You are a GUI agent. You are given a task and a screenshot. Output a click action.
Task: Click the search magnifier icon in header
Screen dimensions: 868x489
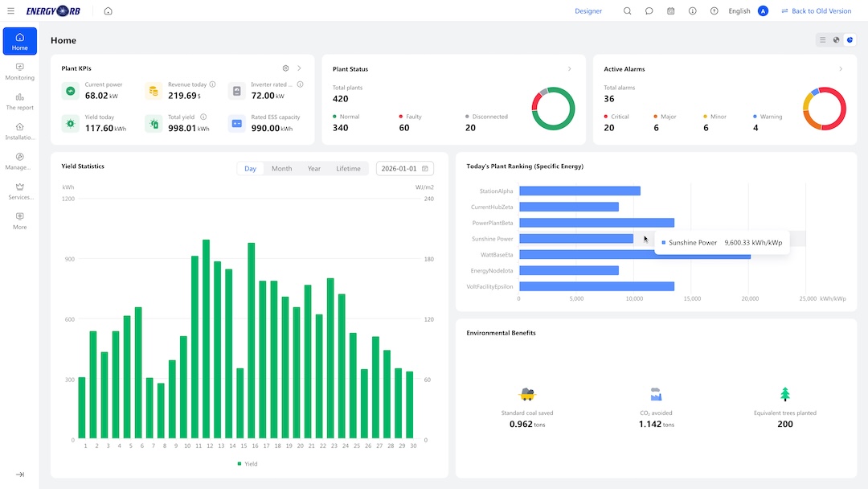coord(627,11)
